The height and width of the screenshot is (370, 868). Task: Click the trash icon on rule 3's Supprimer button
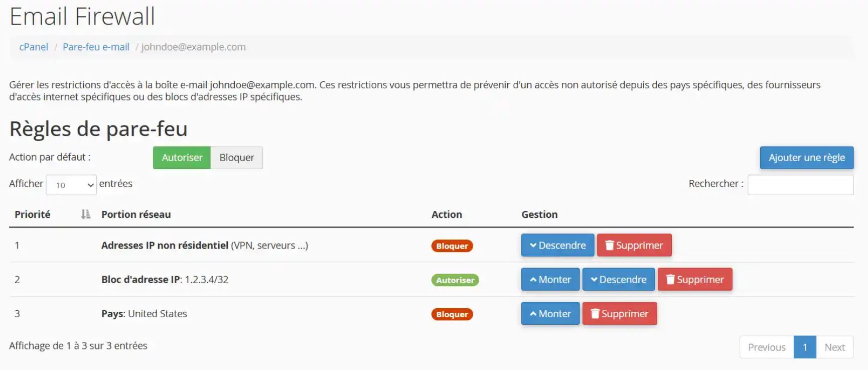click(x=594, y=314)
